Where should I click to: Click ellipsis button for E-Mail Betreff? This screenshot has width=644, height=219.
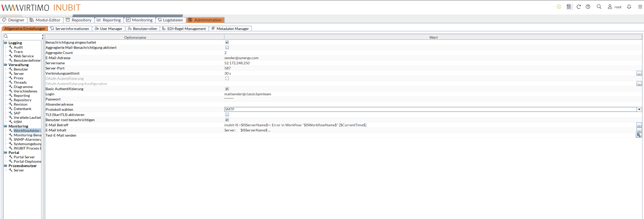(639, 125)
